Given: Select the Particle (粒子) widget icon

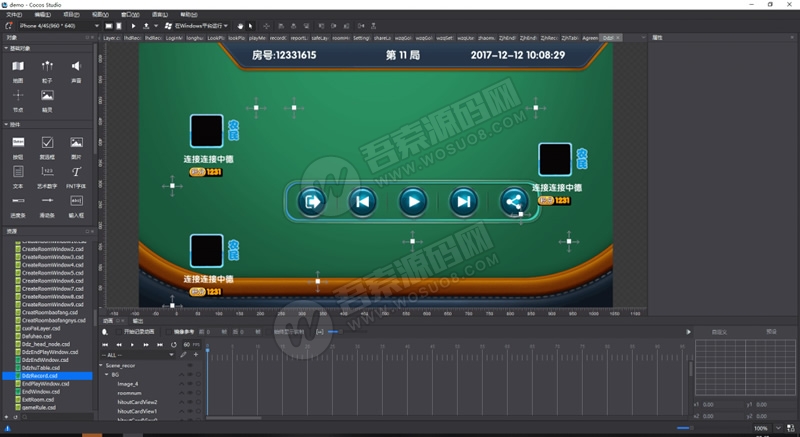Looking at the screenshot, I should [47, 67].
